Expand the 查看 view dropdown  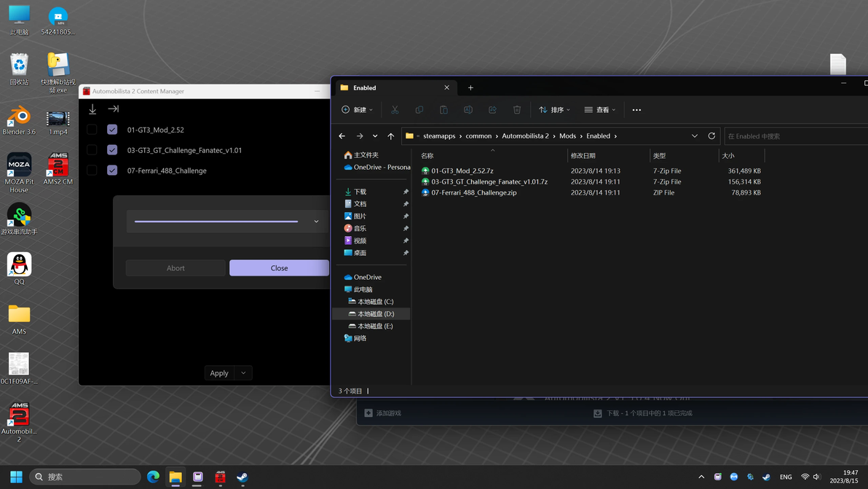(x=600, y=110)
